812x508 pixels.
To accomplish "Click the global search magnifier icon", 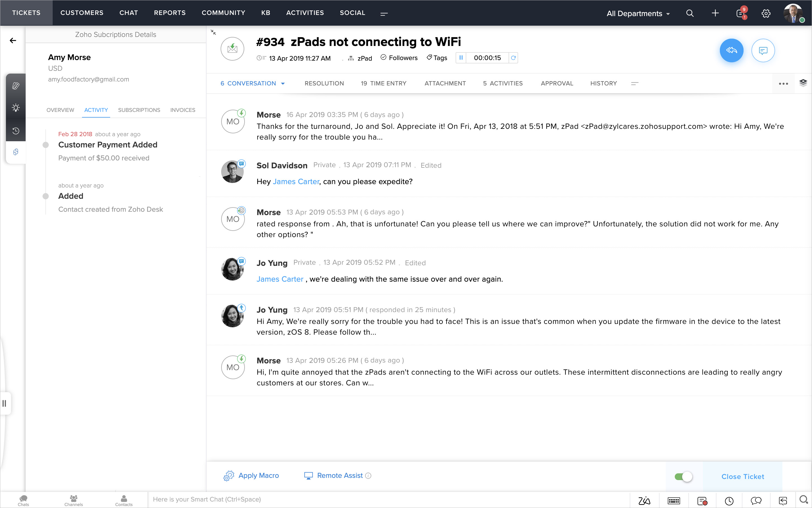I will (x=690, y=14).
